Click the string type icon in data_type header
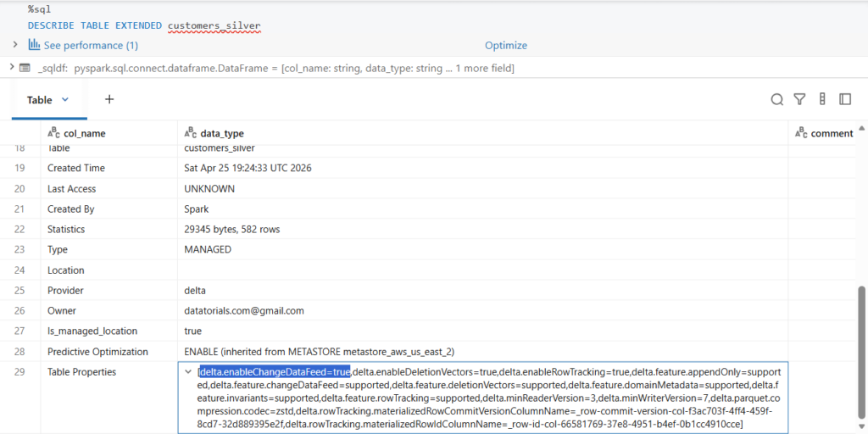Screen dimensions: 868x434 tap(190, 133)
